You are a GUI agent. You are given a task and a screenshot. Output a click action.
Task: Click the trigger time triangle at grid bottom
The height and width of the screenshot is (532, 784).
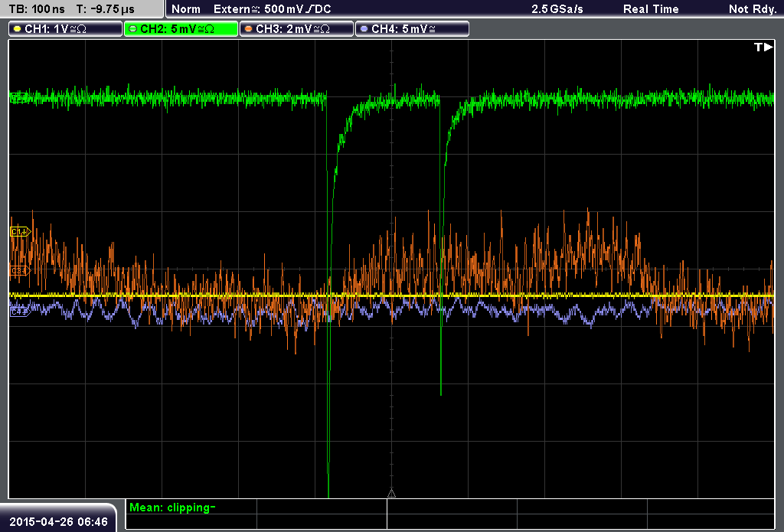click(391, 494)
